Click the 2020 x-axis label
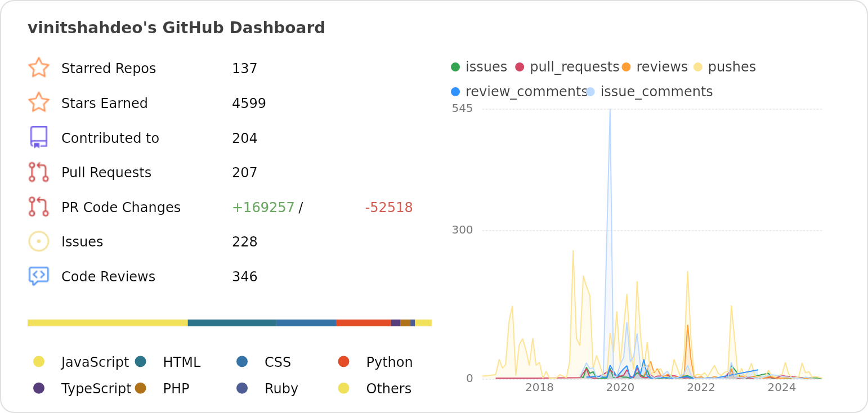Viewport: 868px width, 413px height. 620,387
